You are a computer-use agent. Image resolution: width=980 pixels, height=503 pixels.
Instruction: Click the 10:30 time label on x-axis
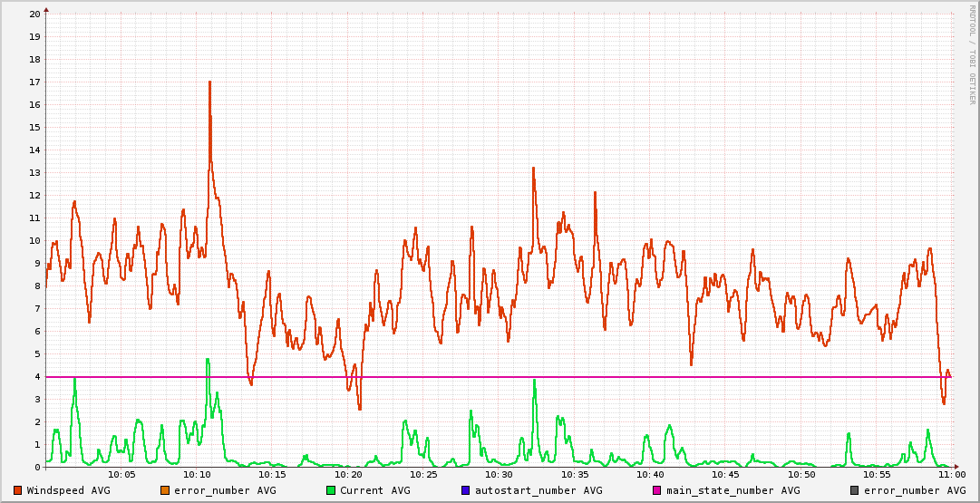(499, 474)
